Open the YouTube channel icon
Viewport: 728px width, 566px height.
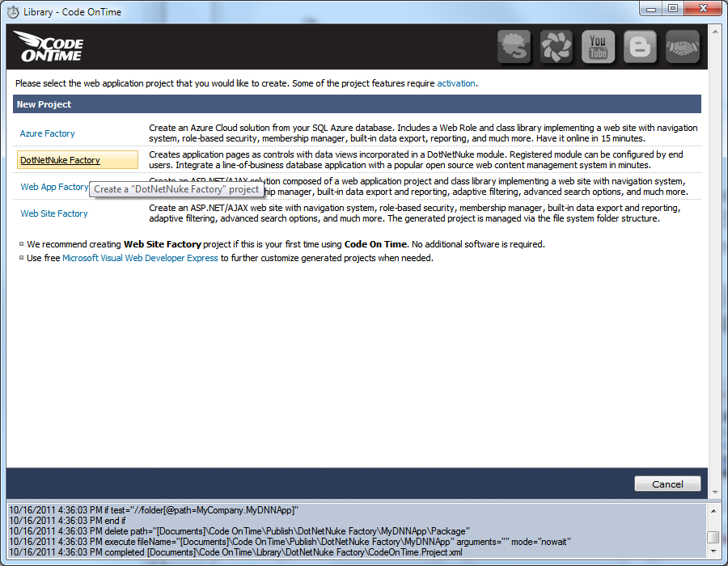coord(598,48)
